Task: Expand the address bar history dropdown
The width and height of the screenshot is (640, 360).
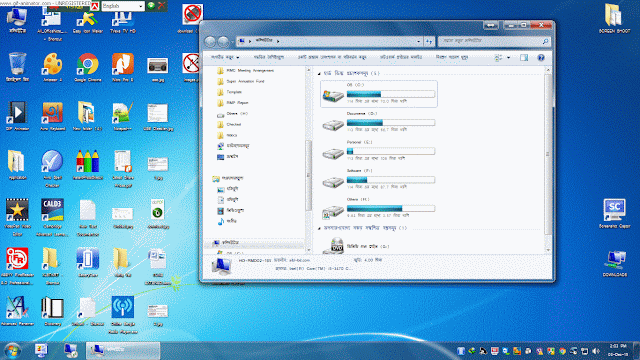Action: pos(418,41)
